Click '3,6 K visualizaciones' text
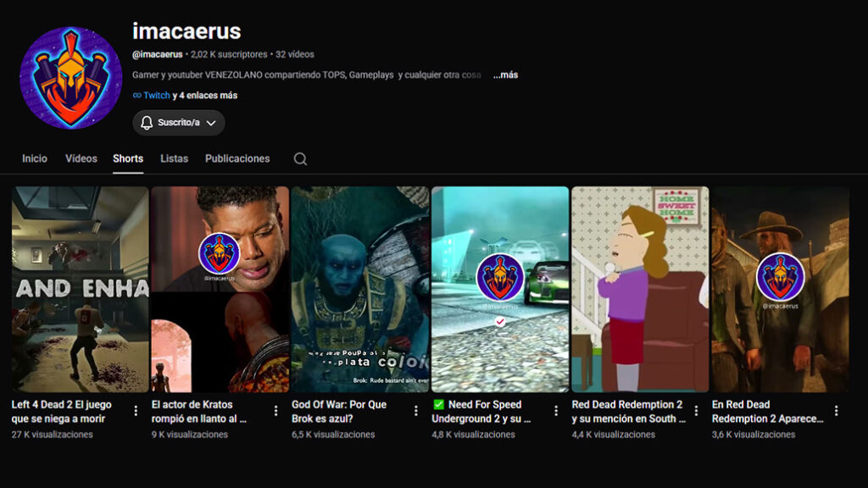 (754, 435)
